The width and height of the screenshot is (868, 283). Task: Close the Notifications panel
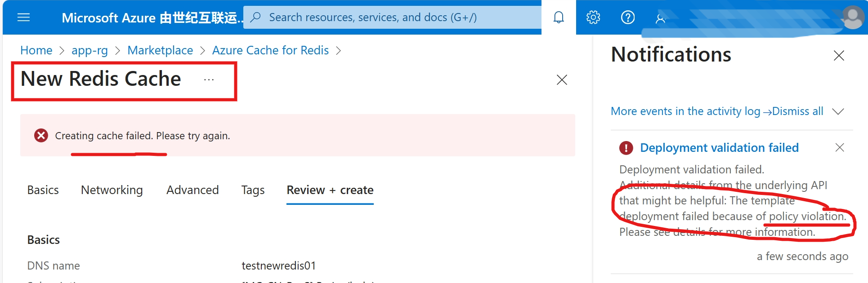[x=839, y=56]
